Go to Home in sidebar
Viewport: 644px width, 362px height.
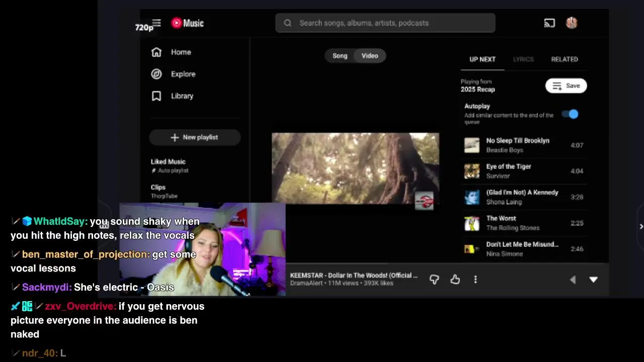(x=171, y=52)
